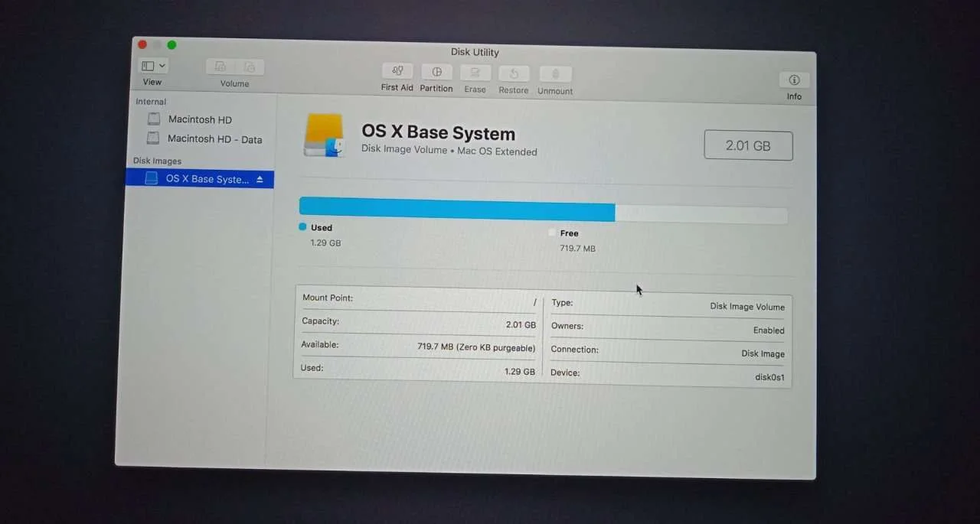Click the Type Disk Image Volume value
This screenshot has height=524, width=980.
coord(747,307)
